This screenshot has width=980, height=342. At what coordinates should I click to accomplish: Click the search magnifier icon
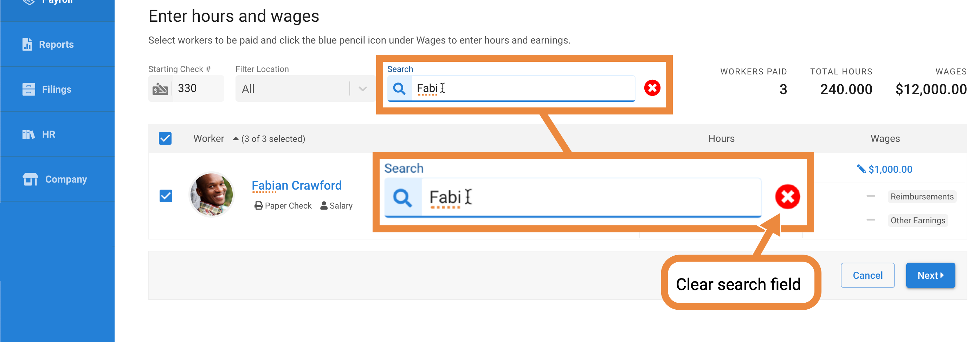tap(399, 88)
